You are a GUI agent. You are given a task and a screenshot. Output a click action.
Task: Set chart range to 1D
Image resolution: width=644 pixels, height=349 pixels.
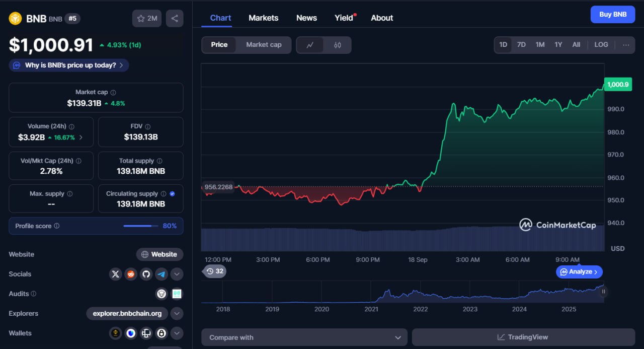503,45
